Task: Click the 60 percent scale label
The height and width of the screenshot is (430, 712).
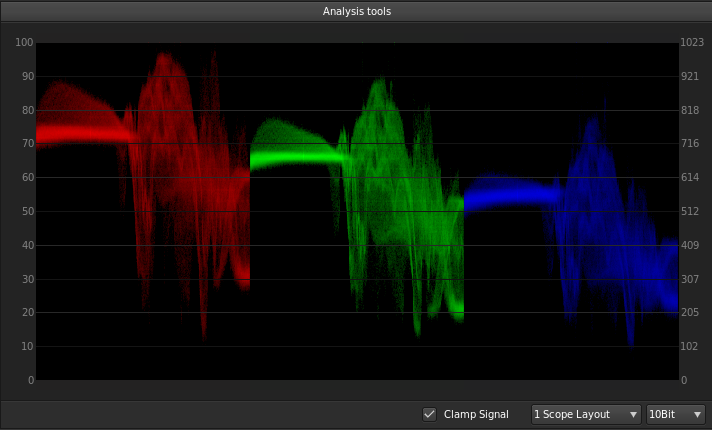Action: pos(28,177)
